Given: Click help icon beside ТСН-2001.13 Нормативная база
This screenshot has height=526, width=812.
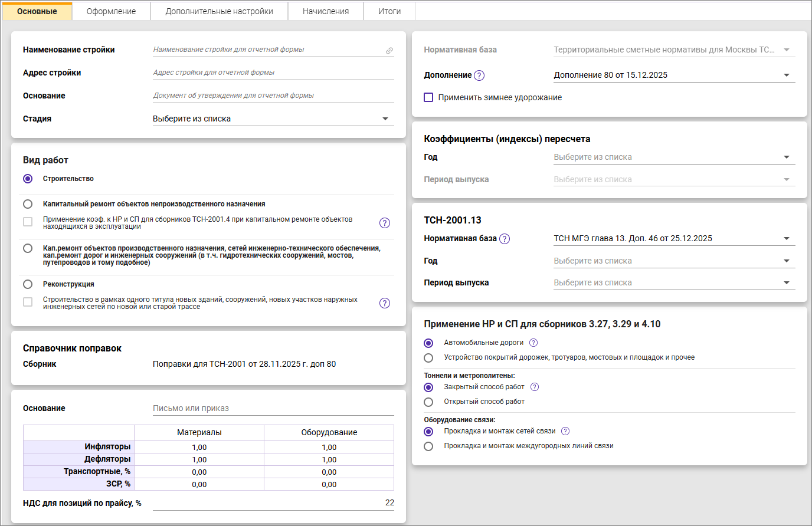Looking at the screenshot, I should coord(505,239).
